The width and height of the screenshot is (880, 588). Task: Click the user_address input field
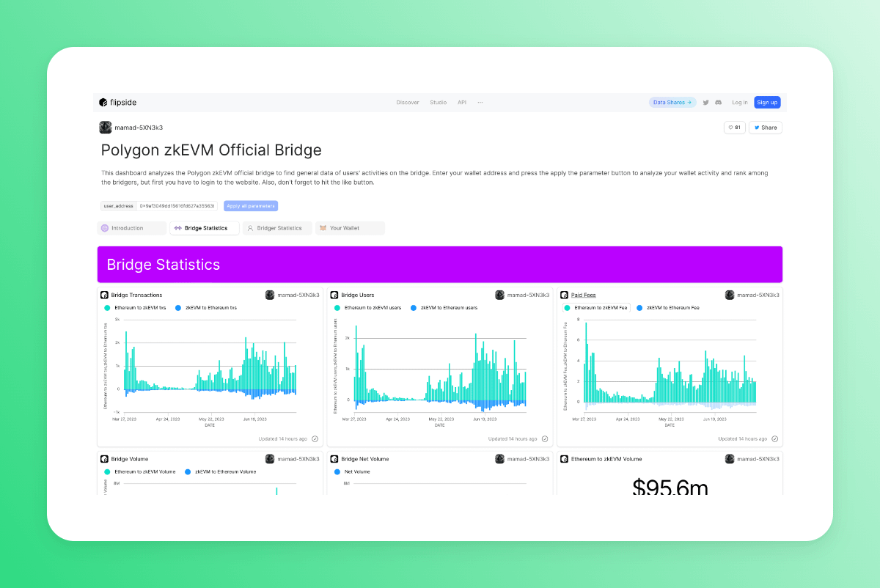(178, 206)
